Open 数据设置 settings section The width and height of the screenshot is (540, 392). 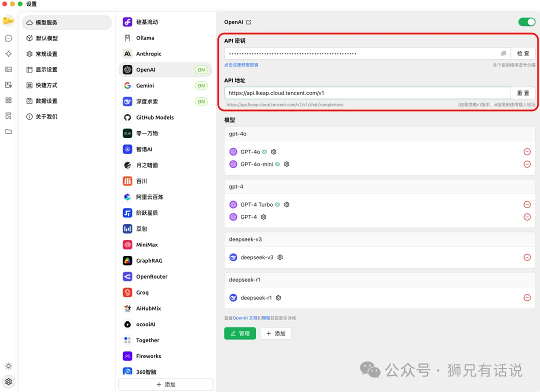click(67, 101)
